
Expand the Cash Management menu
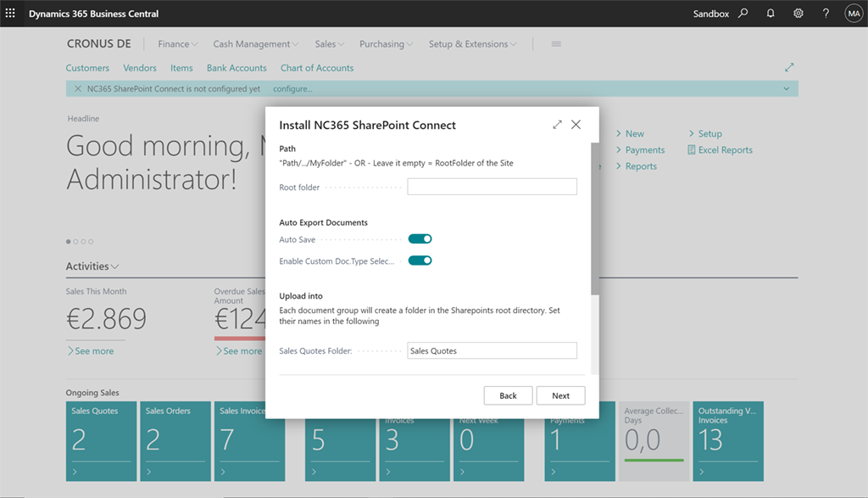(256, 44)
